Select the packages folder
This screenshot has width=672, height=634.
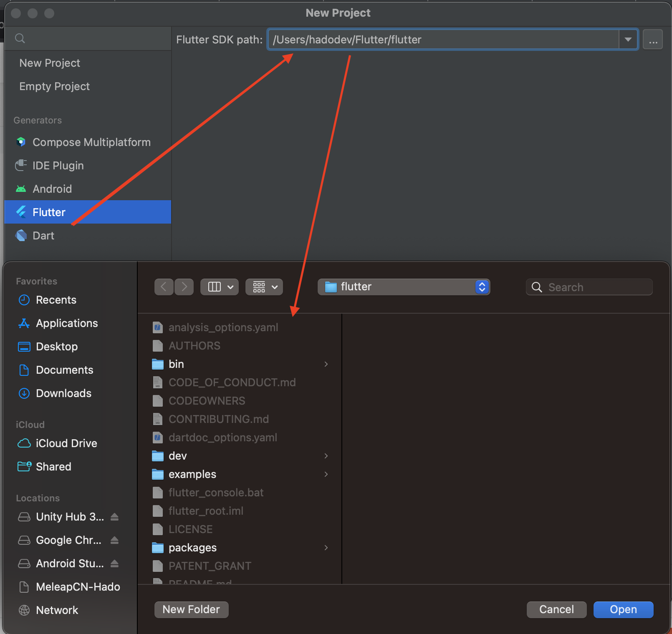coord(240,548)
